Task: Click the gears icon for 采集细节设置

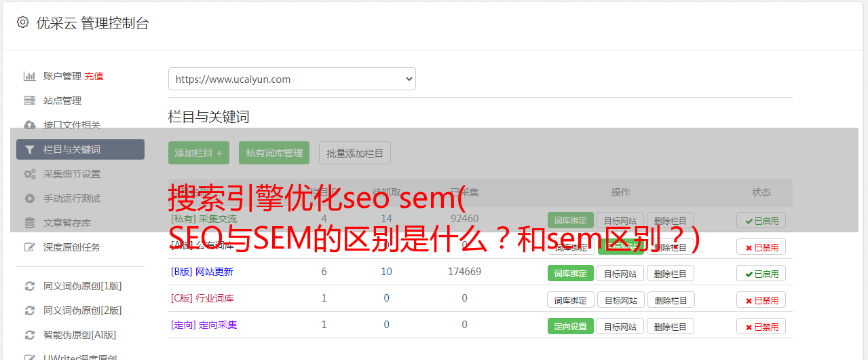Action: coord(30,174)
